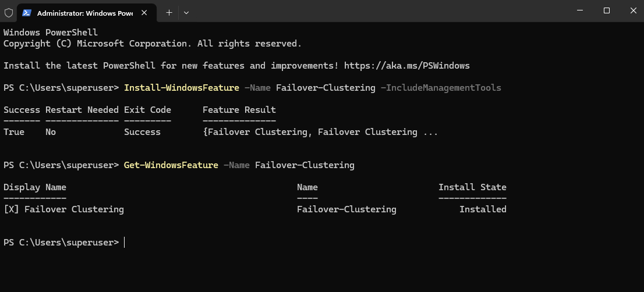Click the Feature Result column header
The width and height of the screenshot is (644, 292).
click(239, 110)
